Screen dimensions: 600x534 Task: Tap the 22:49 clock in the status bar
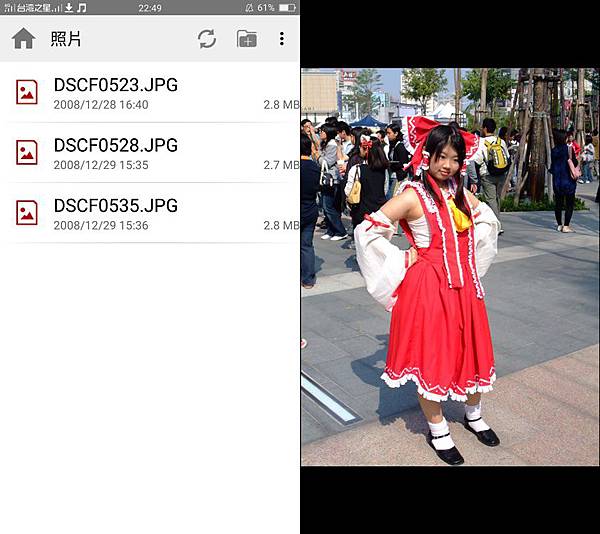[150, 8]
